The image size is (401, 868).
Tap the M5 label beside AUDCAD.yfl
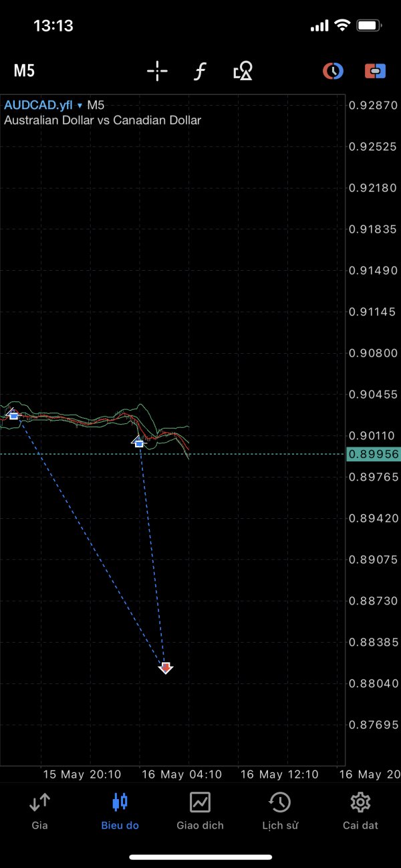(x=96, y=105)
